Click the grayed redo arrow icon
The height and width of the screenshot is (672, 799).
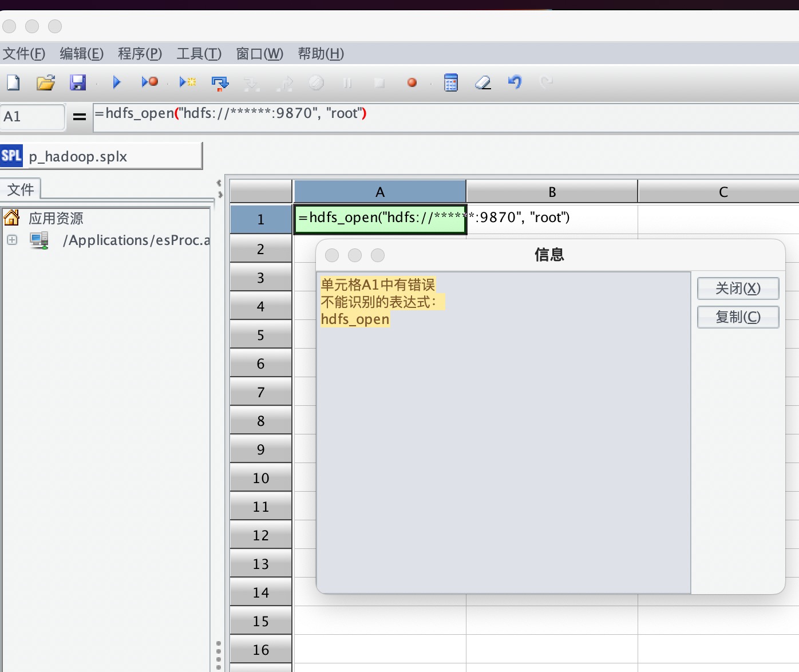pyautogui.click(x=547, y=82)
